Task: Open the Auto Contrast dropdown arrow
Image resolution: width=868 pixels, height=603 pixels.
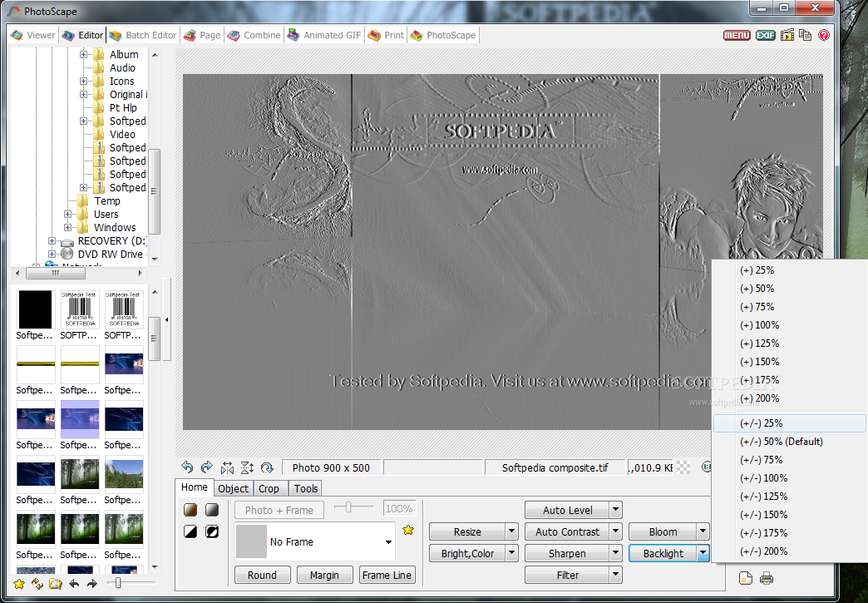Action: coord(615,531)
